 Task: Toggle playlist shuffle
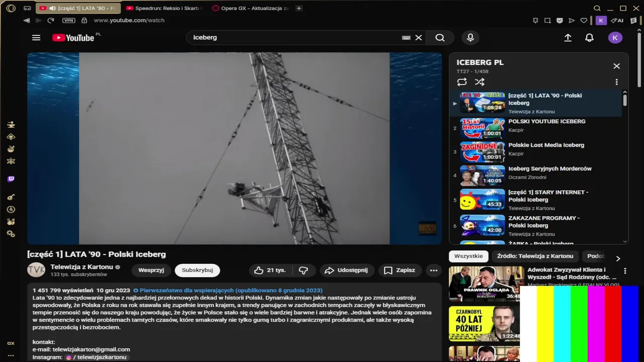tap(479, 82)
